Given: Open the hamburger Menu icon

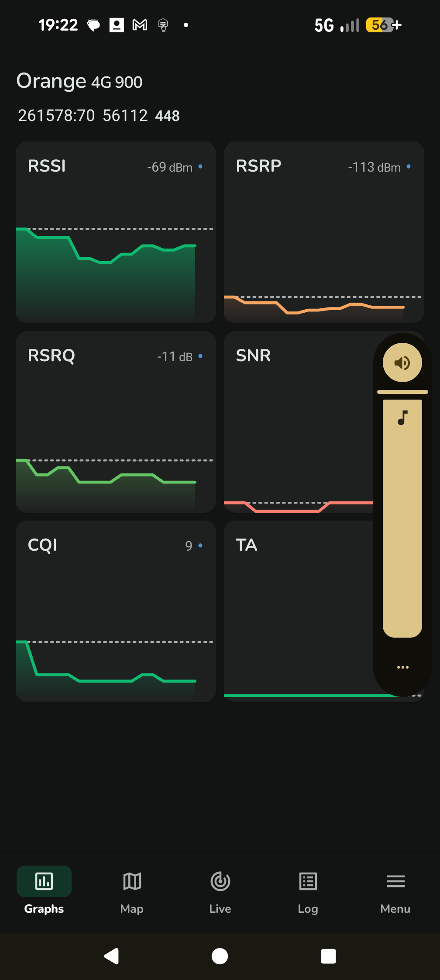Looking at the screenshot, I should click(x=395, y=881).
